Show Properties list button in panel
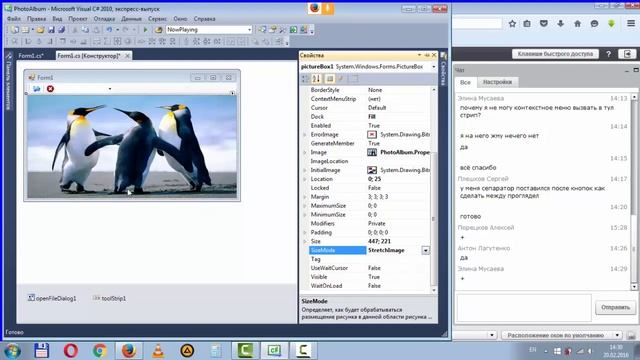Screen dimensions: 640x360 [330, 78]
